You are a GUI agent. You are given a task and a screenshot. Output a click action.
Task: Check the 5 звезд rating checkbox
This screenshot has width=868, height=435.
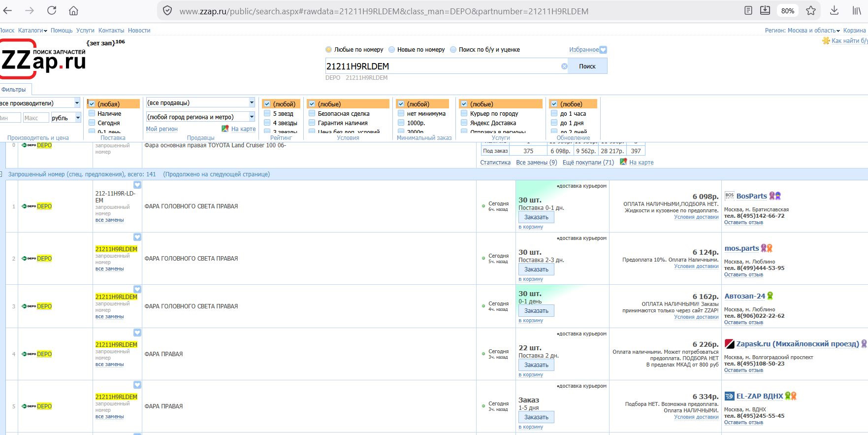pyautogui.click(x=267, y=113)
